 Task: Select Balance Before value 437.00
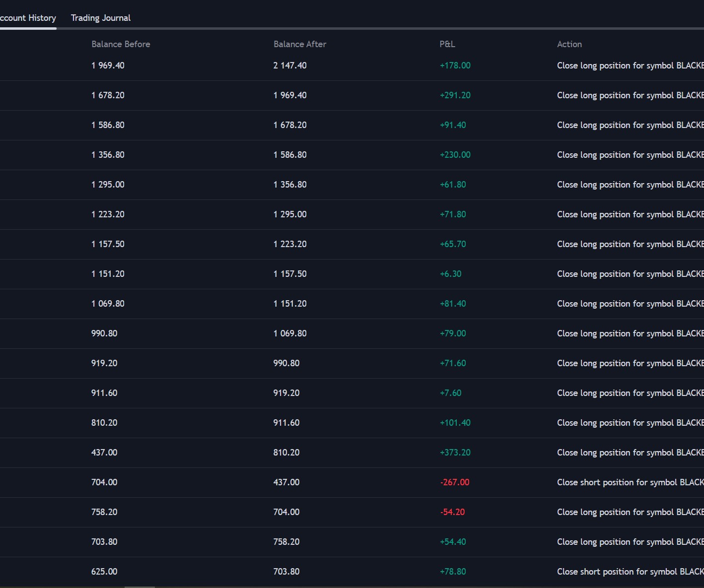104,453
